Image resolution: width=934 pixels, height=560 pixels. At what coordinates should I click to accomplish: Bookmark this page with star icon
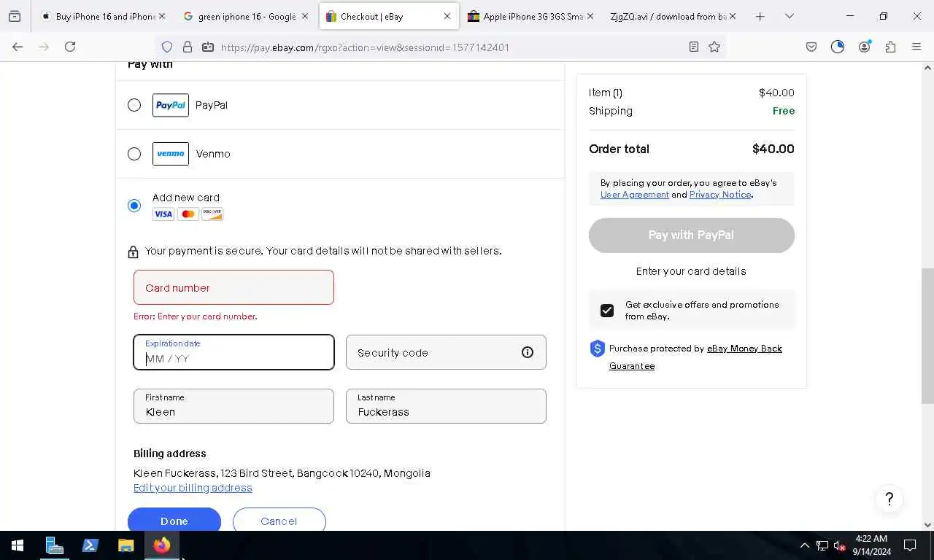click(x=714, y=47)
